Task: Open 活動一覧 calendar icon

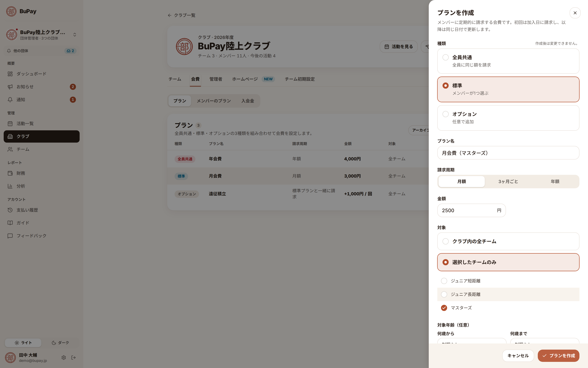Action: [10, 124]
